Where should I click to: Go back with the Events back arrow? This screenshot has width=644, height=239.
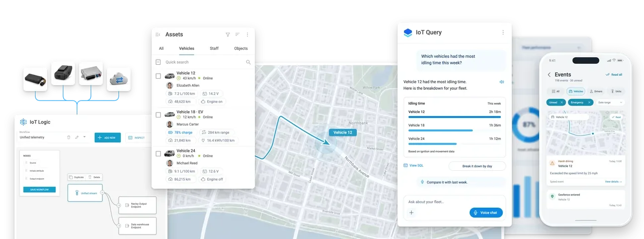549,75
